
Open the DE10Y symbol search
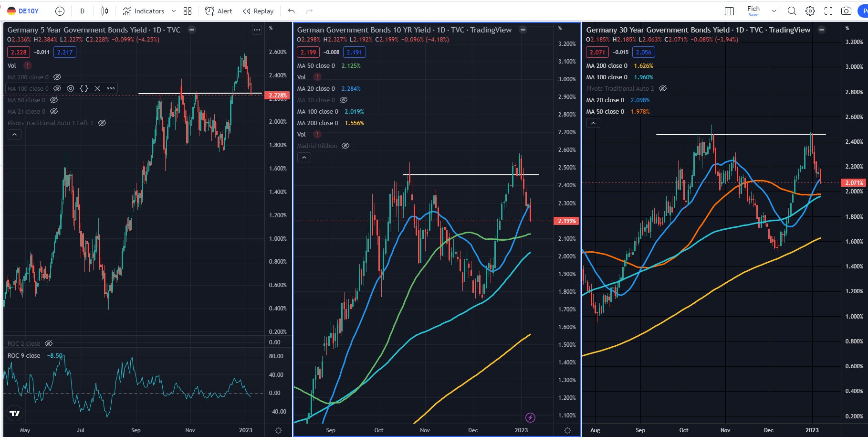(23, 11)
